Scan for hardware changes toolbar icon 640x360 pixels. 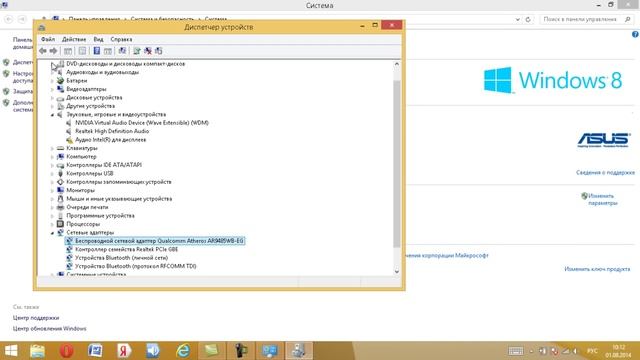coord(122,51)
